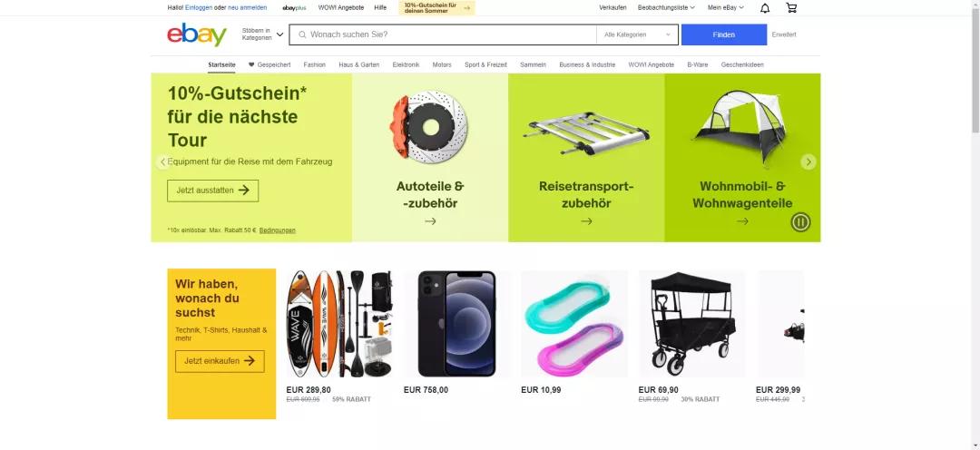This screenshot has width=980, height=450.
Task: Select the Elektronik category tab
Action: click(x=406, y=65)
